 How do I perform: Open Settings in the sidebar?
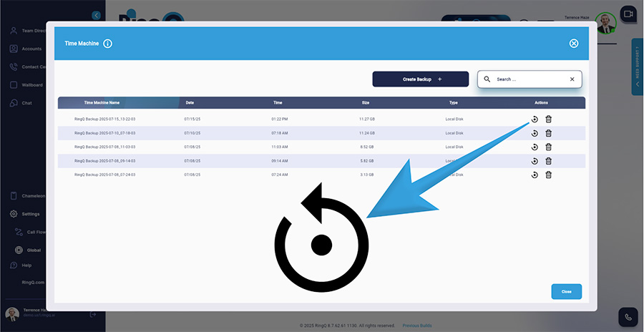click(x=30, y=214)
